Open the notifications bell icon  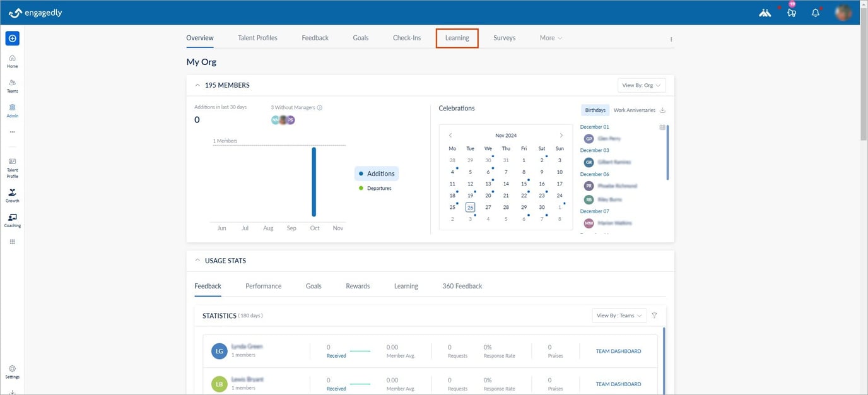[815, 13]
